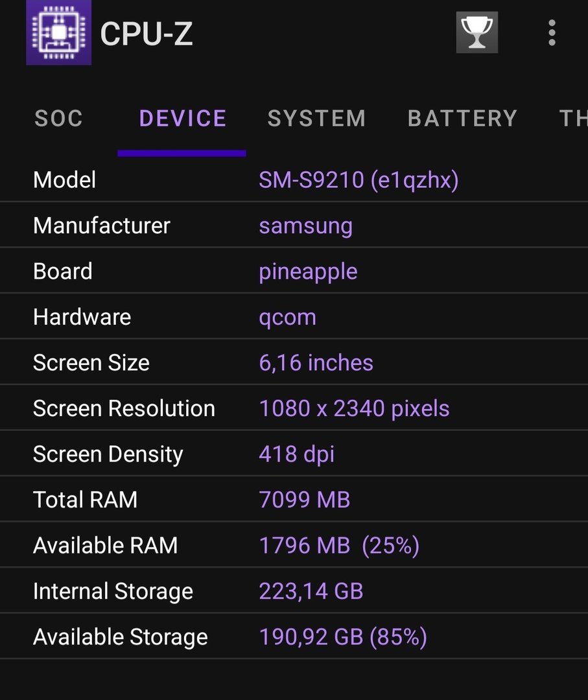
Task: Tap the Board value pineapple
Action: click(308, 271)
